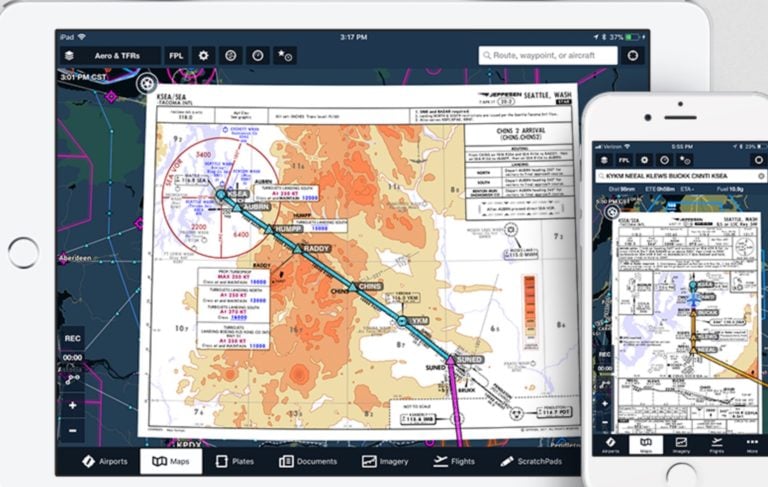Tap the AUBRN waypoint on iPad route

click(x=256, y=207)
